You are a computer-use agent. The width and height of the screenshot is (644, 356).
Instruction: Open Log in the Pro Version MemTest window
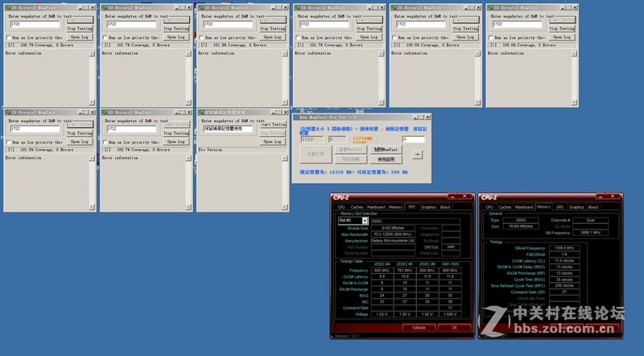point(273,142)
